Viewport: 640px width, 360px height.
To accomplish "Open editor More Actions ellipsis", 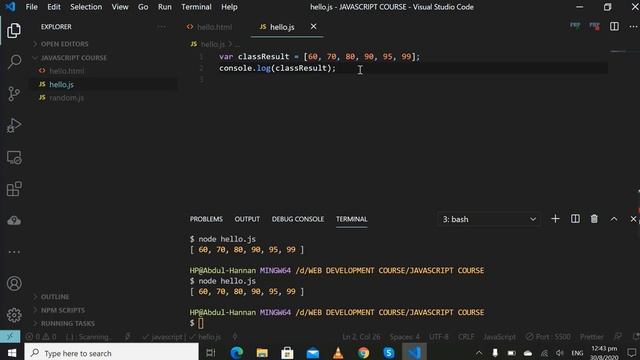I will click(x=633, y=27).
